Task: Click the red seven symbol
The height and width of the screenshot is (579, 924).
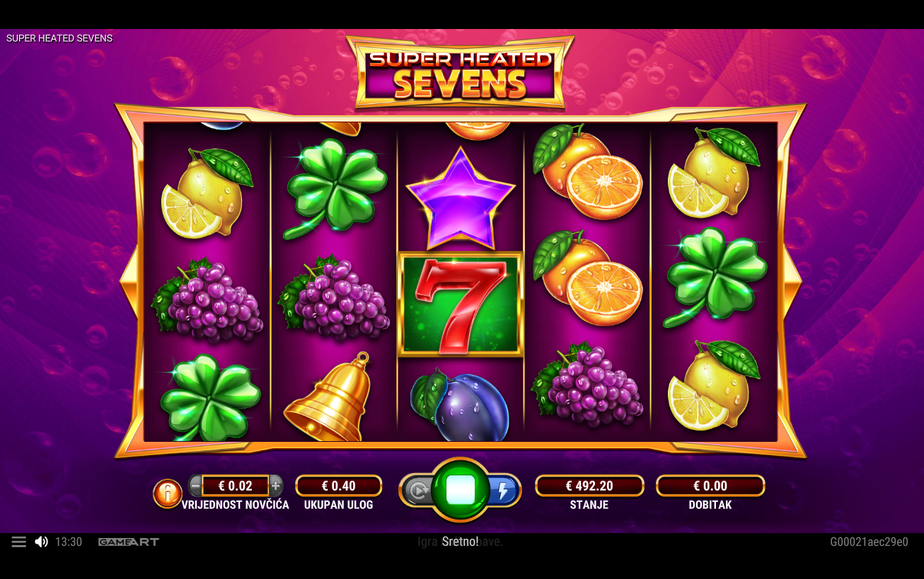Action: coord(461,305)
